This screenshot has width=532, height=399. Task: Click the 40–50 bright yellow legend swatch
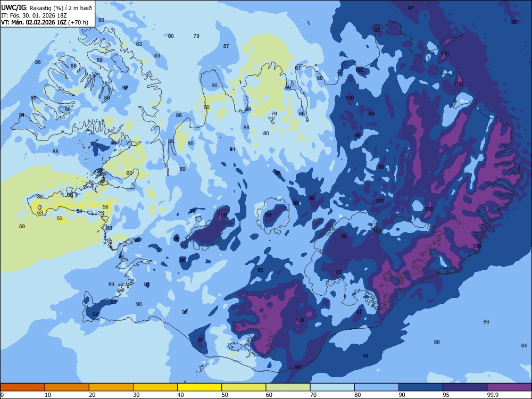tap(199, 387)
